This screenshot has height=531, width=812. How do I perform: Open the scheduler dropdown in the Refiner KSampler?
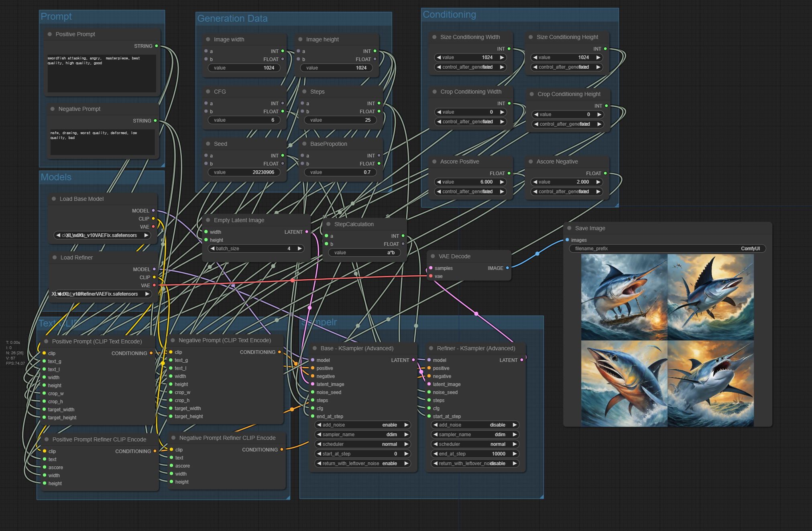pyautogui.click(x=475, y=444)
